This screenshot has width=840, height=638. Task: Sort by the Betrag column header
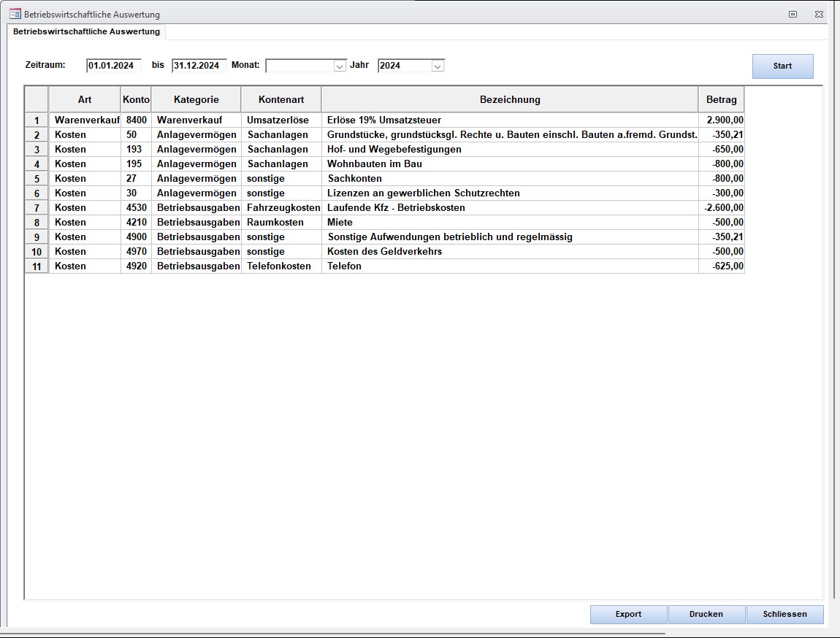tap(721, 100)
